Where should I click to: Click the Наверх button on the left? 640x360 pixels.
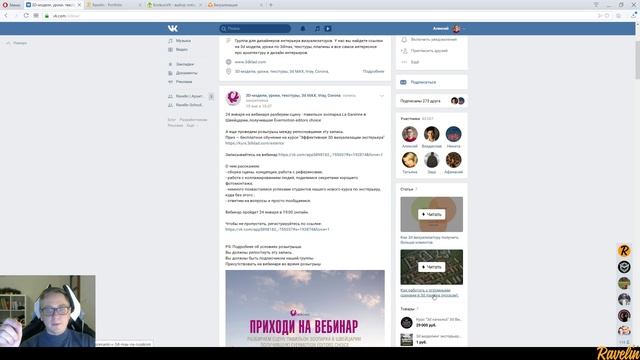pyautogui.click(x=17, y=43)
